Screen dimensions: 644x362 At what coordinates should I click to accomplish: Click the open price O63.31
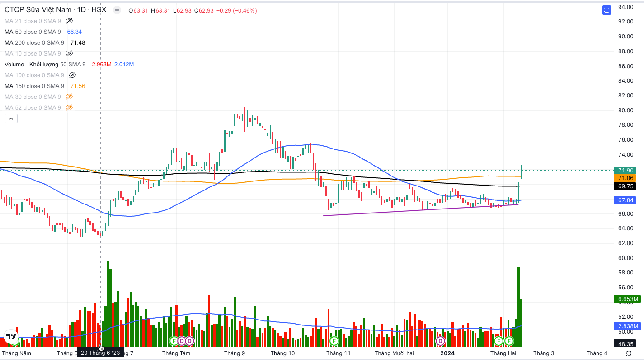click(x=139, y=10)
